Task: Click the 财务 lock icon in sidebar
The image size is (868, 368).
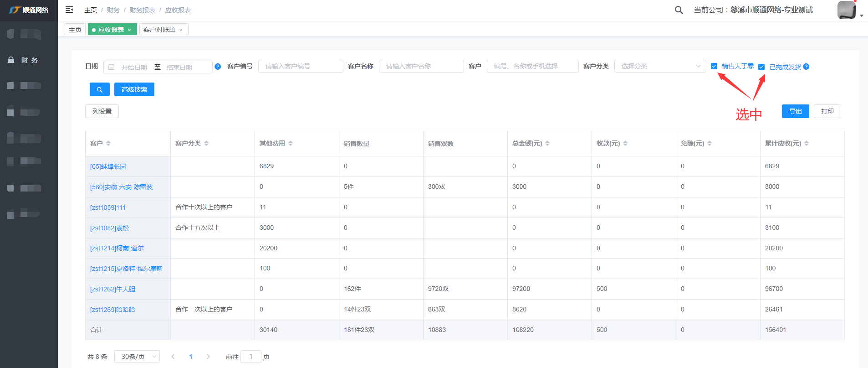Action: pos(11,60)
